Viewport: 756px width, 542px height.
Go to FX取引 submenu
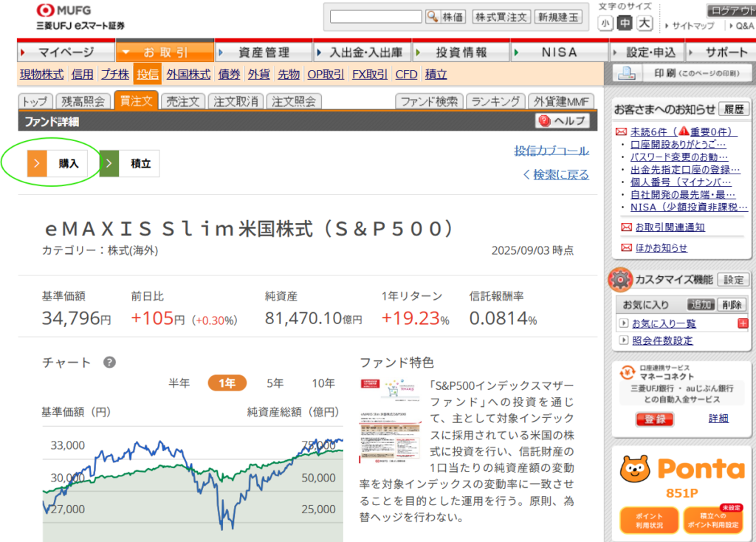370,75
